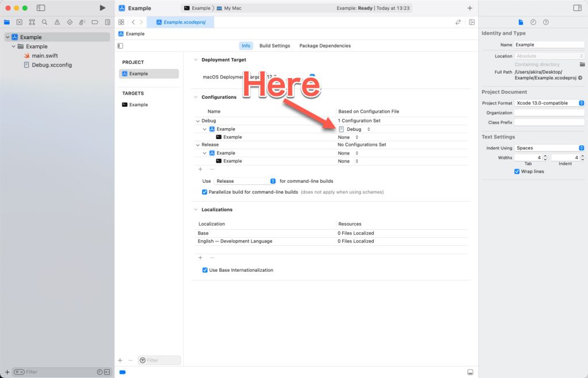This screenshot has width=588, height=378.
Task: Show the History inspector clock icon
Action: [533, 22]
